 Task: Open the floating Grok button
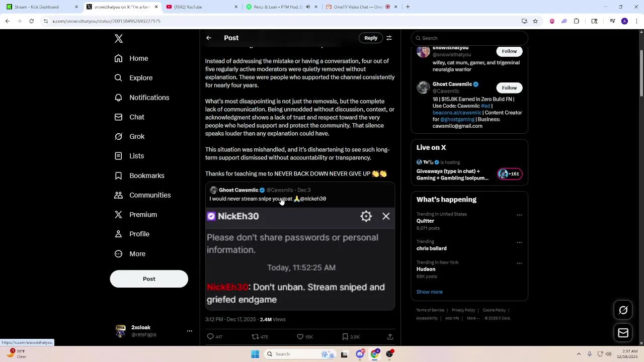click(623, 311)
